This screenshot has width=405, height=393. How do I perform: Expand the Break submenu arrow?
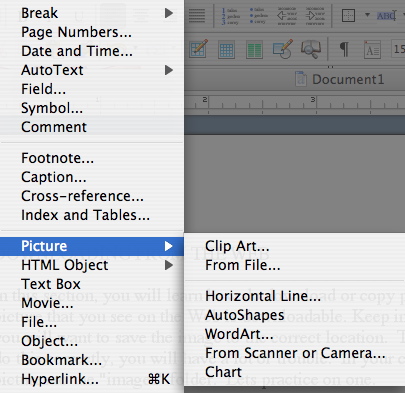169,13
